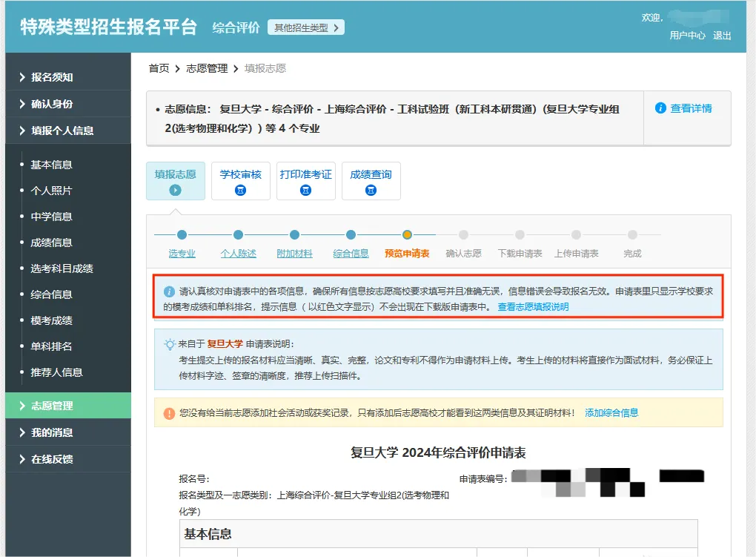Collapse the 填报个人信息 sidebar section
Viewport: 756px width, 557px height.
point(62,131)
